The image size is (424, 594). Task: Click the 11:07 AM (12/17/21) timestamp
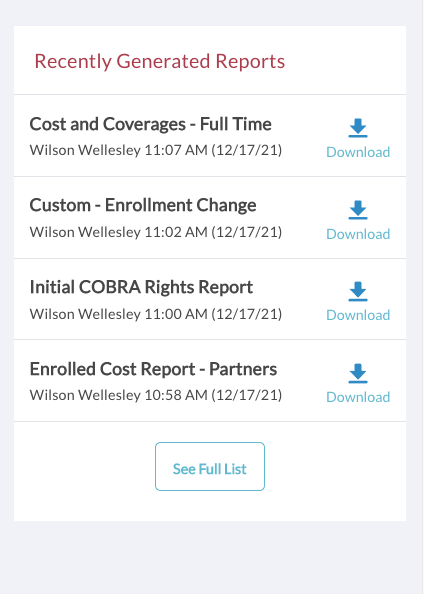[213, 150]
